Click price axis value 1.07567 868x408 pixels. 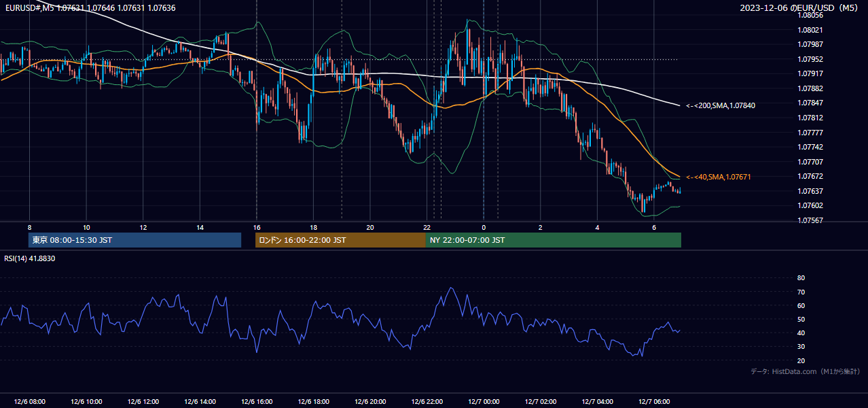[811, 220]
